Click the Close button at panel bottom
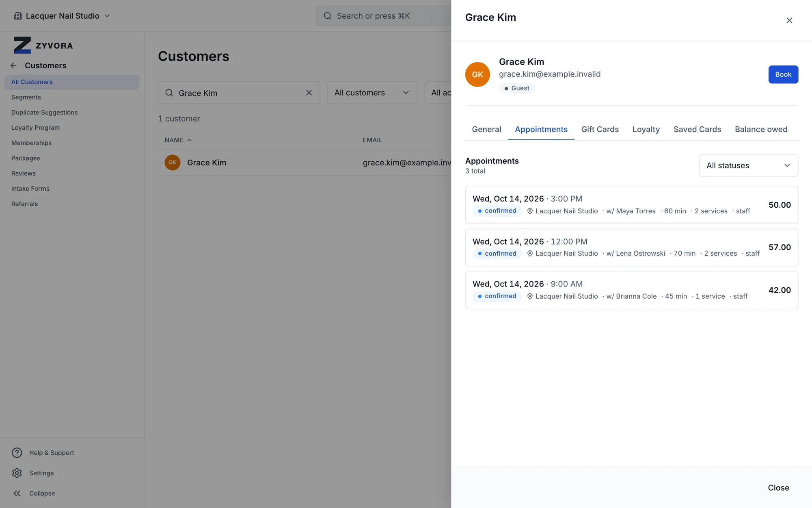812x508 pixels. (x=778, y=488)
